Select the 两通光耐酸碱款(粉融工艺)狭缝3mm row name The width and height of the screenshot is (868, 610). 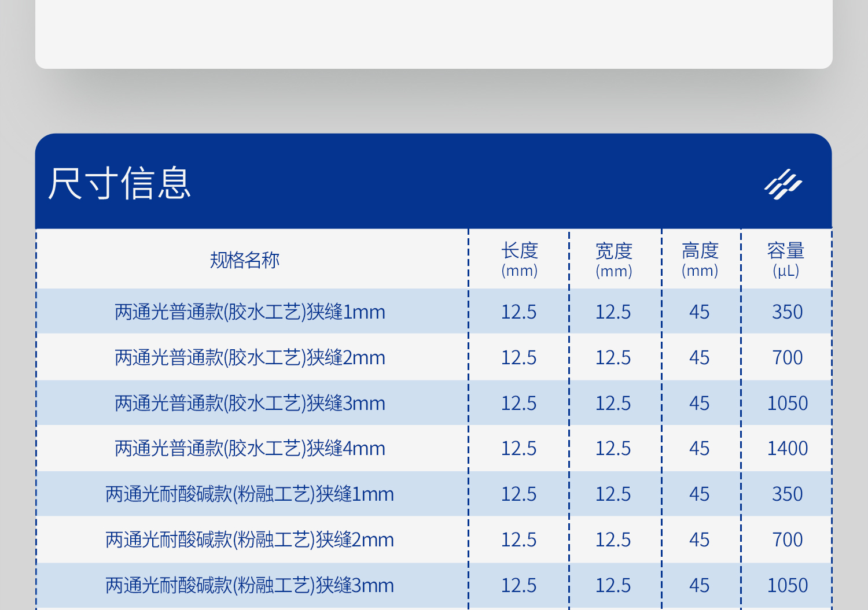[x=250, y=586]
